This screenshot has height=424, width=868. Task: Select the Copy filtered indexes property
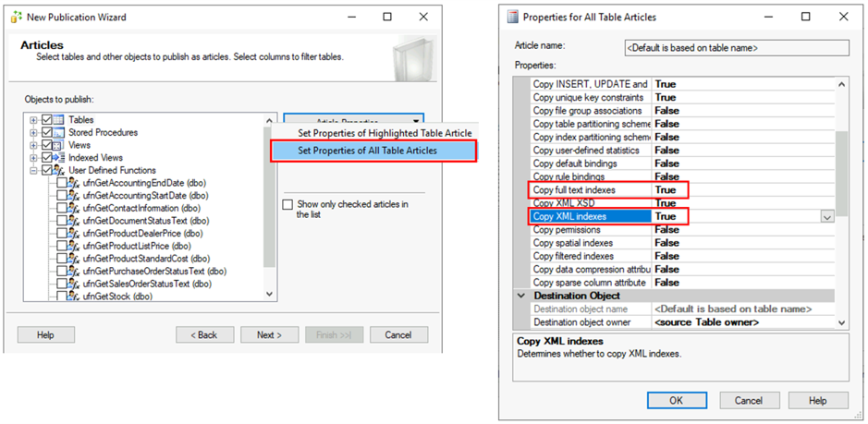coord(683,256)
